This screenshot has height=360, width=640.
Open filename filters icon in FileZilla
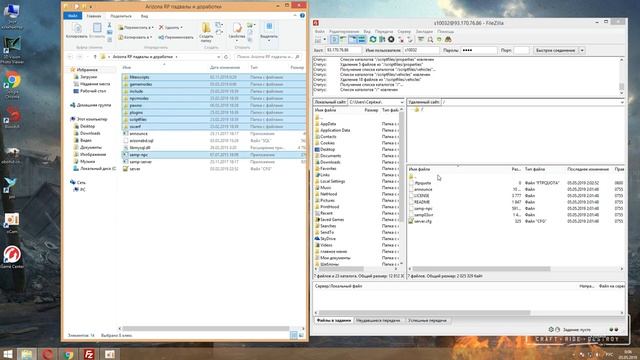coord(420,39)
